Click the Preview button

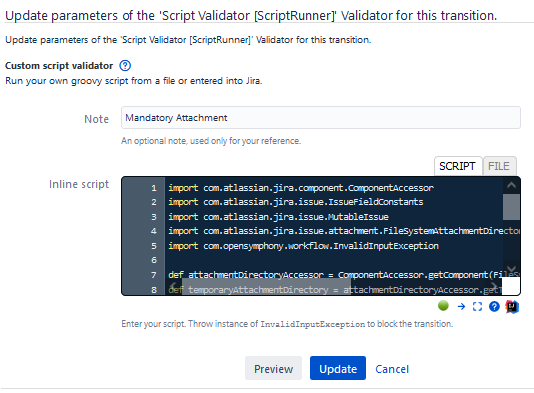click(x=273, y=368)
